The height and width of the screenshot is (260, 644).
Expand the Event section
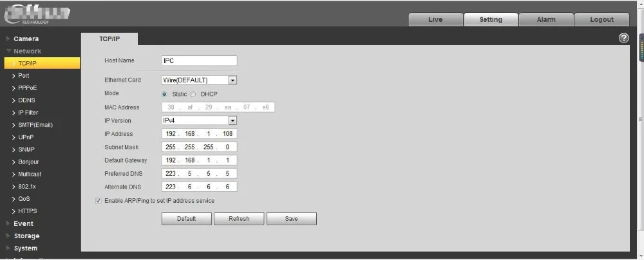[x=23, y=223]
